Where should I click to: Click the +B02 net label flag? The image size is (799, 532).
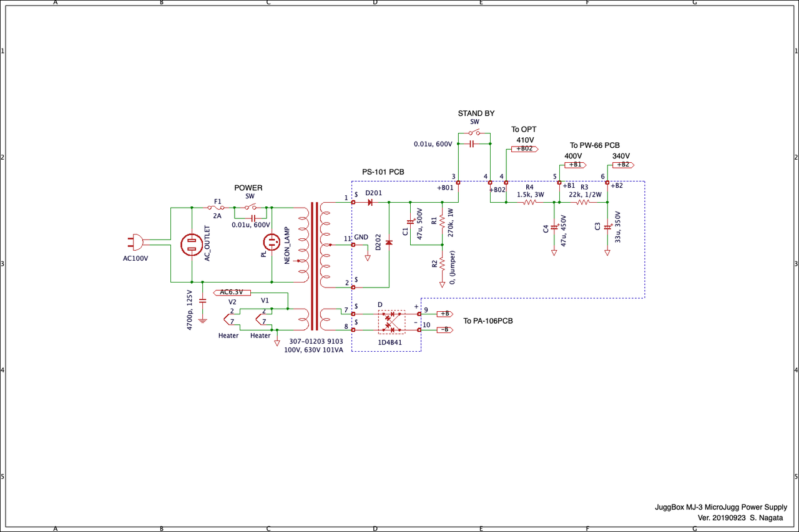pyautogui.click(x=524, y=149)
